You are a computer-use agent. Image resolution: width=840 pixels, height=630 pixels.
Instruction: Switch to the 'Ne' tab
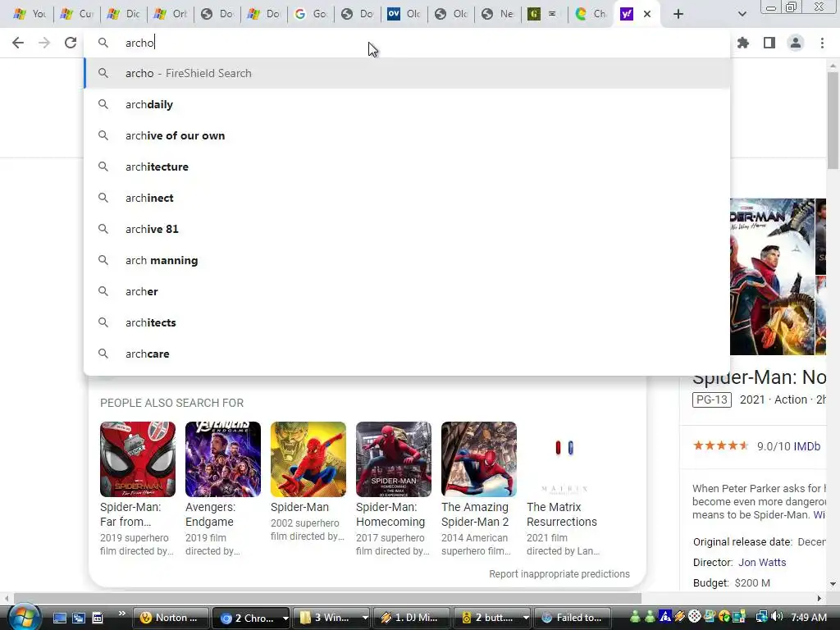(x=498, y=14)
